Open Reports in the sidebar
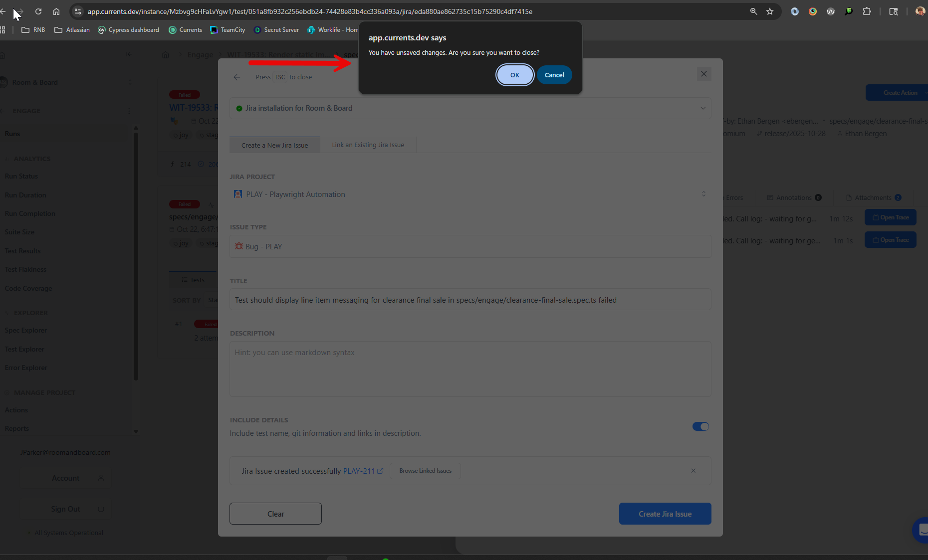 pyautogui.click(x=17, y=428)
